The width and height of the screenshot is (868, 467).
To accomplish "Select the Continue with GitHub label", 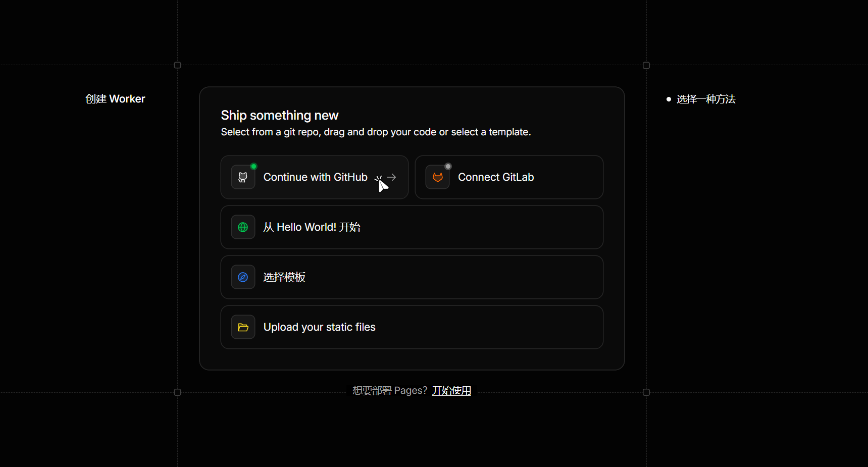I will 316,177.
